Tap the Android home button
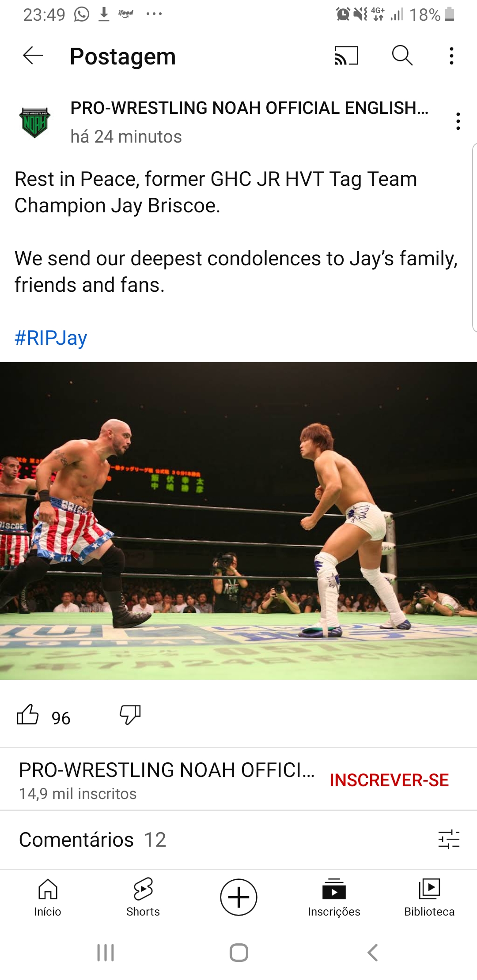 (x=239, y=953)
